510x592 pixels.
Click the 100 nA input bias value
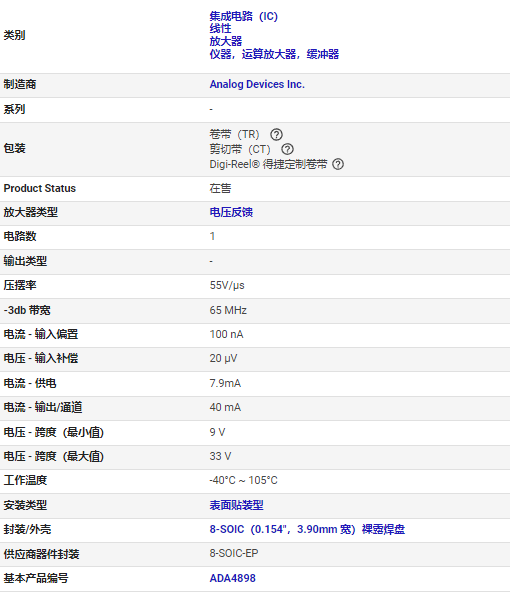tap(226, 335)
